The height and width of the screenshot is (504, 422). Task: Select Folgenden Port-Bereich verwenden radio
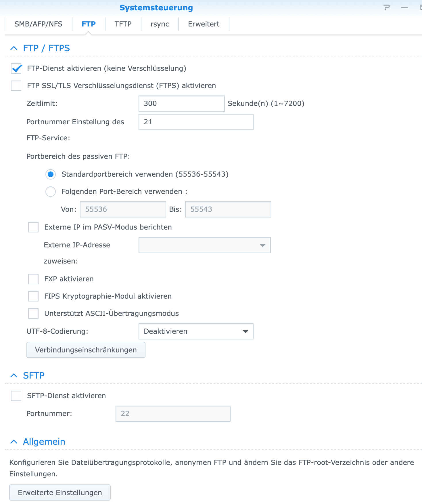pyautogui.click(x=51, y=192)
